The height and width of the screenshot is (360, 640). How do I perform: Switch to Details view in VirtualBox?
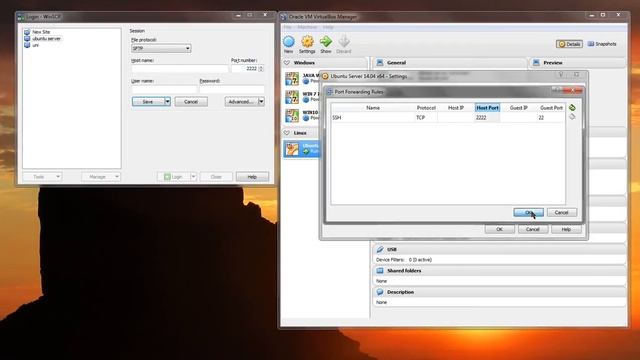pos(569,44)
